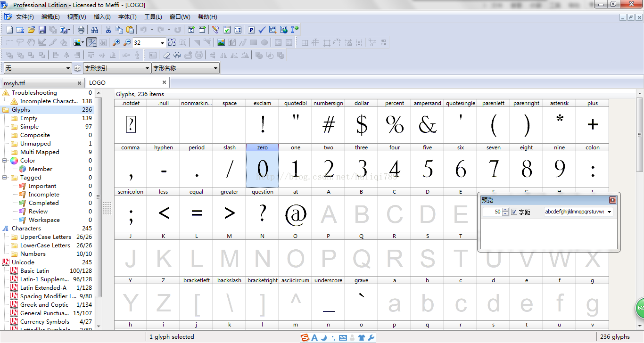Viewport: 644px width, 343px height.
Task: Click the Paste clipboard icon
Action: click(x=130, y=30)
